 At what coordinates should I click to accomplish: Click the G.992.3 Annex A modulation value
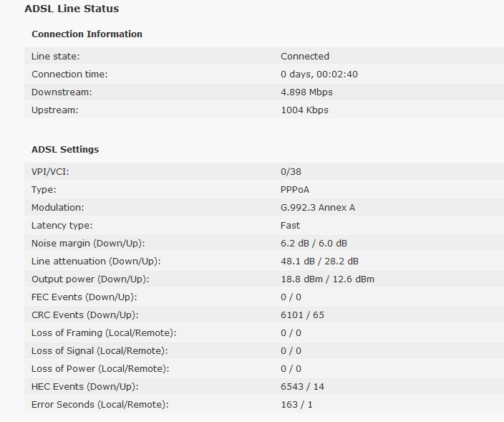(x=318, y=208)
